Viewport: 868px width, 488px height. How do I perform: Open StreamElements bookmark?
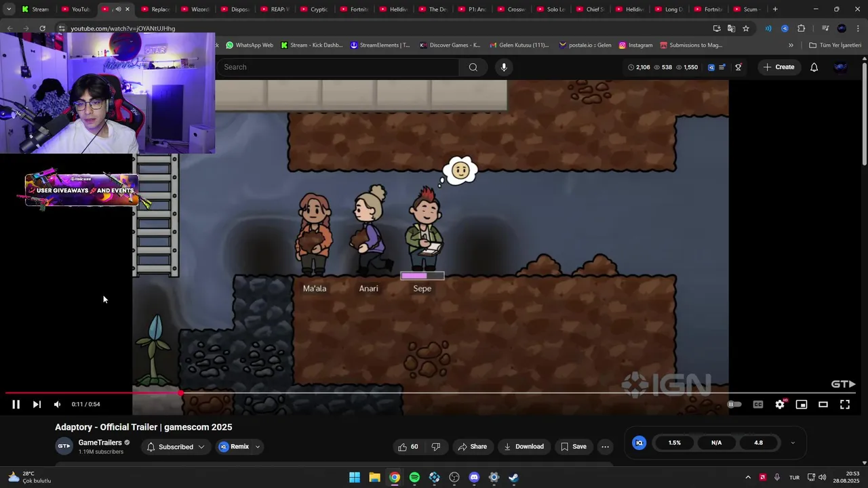point(380,45)
